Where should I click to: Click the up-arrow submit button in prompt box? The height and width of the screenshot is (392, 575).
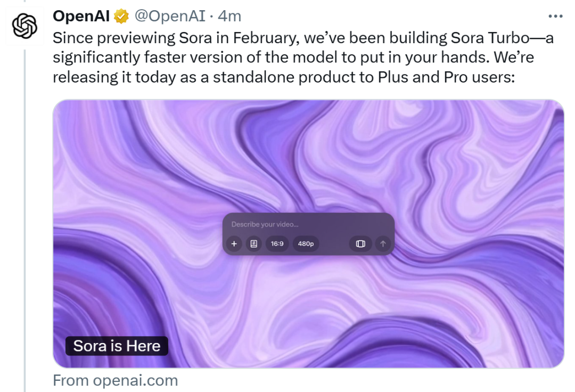[x=383, y=244]
